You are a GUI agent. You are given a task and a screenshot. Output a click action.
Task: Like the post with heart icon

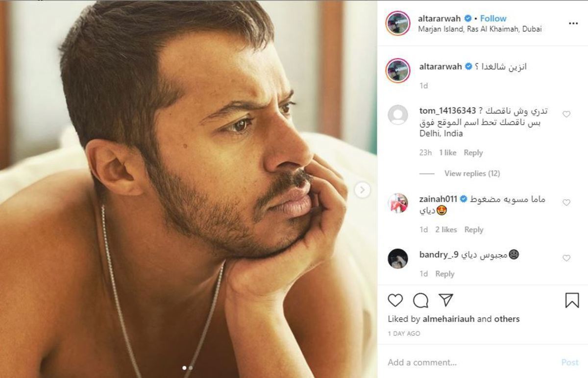coord(395,300)
